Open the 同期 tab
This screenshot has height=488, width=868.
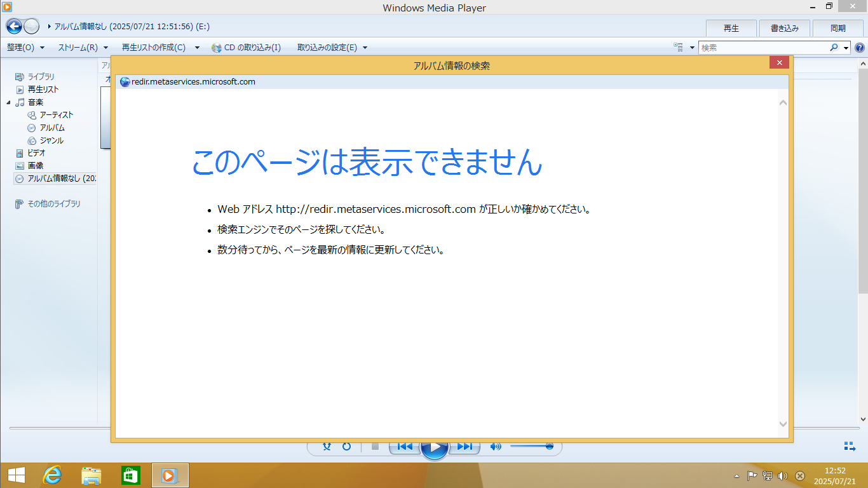tap(837, 29)
